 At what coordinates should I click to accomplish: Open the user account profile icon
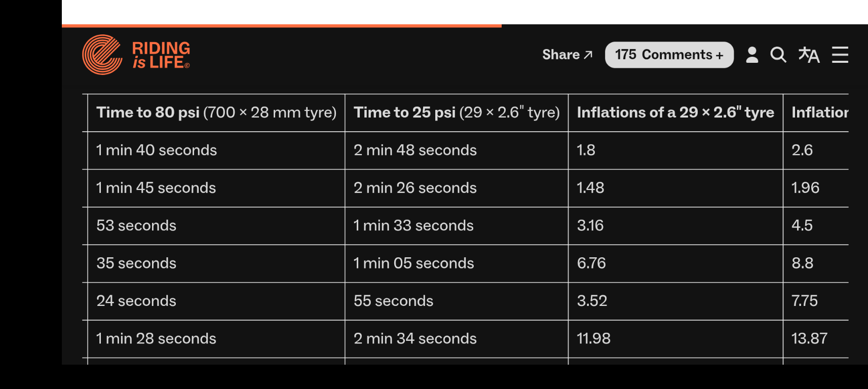click(752, 55)
